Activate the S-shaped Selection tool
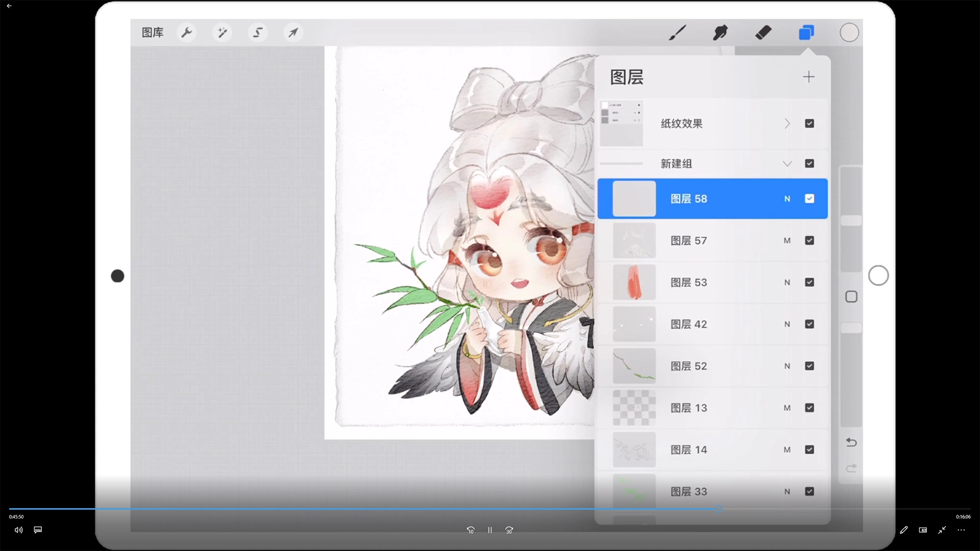Image resolution: width=980 pixels, height=551 pixels. click(258, 33)
